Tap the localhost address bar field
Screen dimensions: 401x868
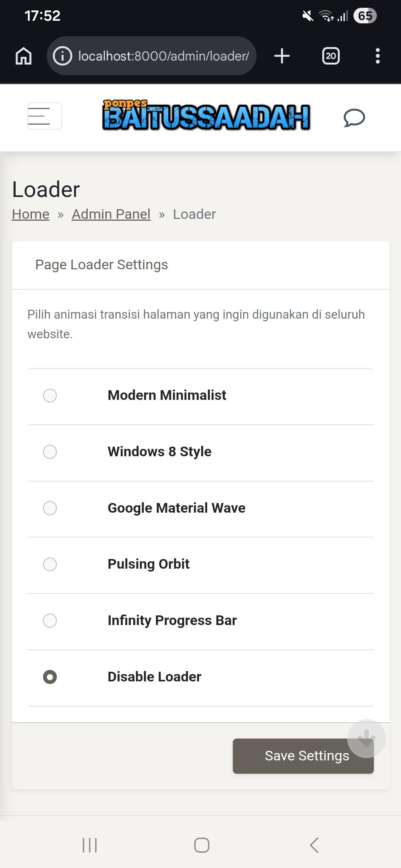click(x=163, y=56)
